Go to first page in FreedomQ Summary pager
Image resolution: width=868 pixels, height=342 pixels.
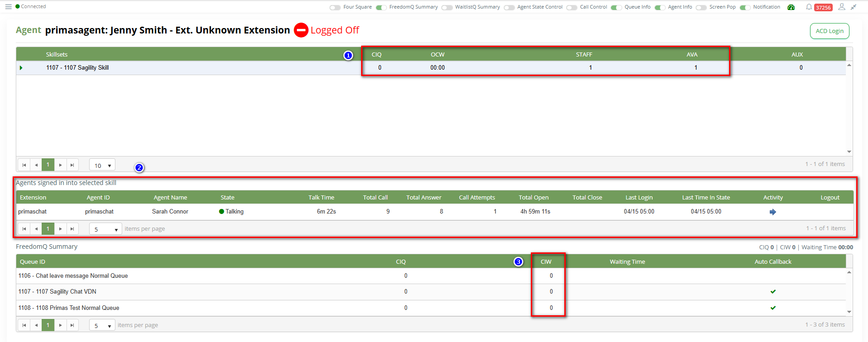[24, 325]
